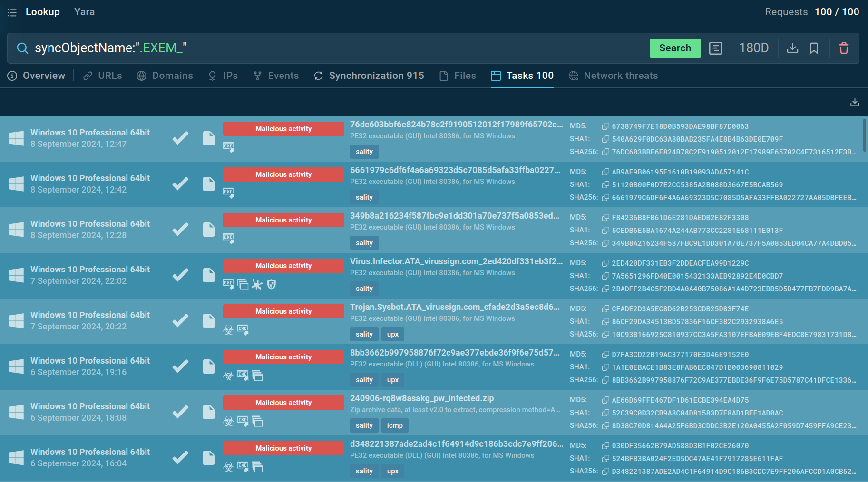The image size is (868, 482).
Task: Bookmark the current search query
Action: coord(814,48)
